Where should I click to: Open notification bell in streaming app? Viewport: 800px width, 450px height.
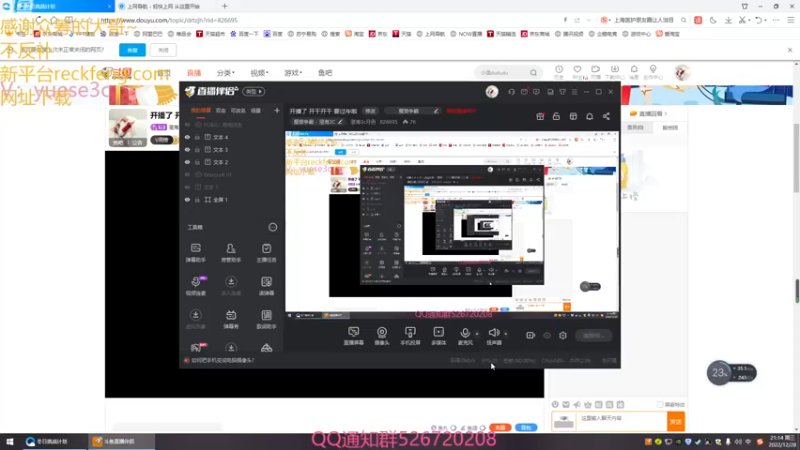589,116
